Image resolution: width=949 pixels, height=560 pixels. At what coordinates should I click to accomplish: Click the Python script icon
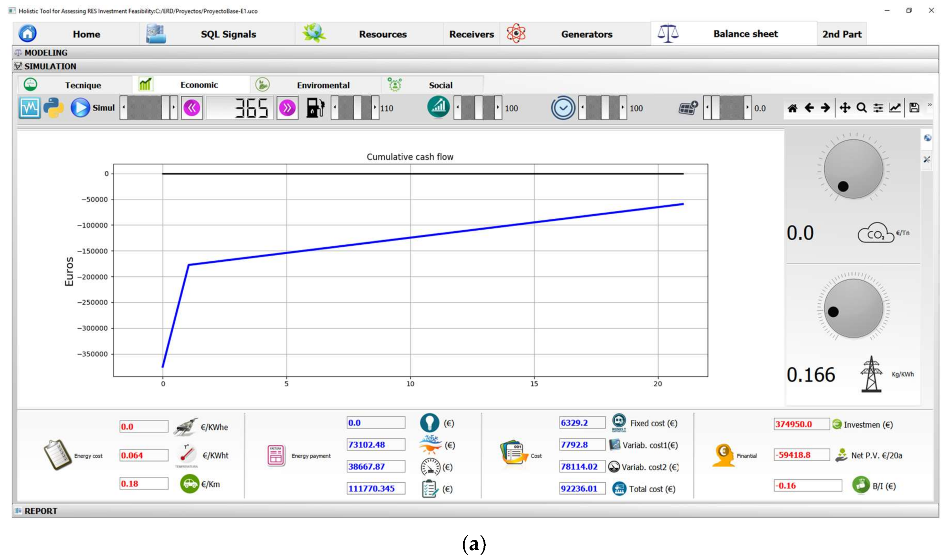tap(53, 108)
